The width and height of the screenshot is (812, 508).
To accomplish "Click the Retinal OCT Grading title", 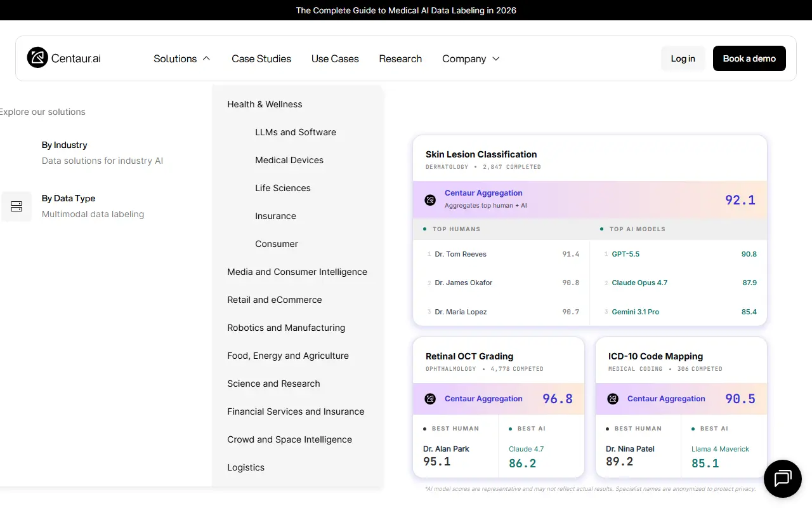I will 469,356.
